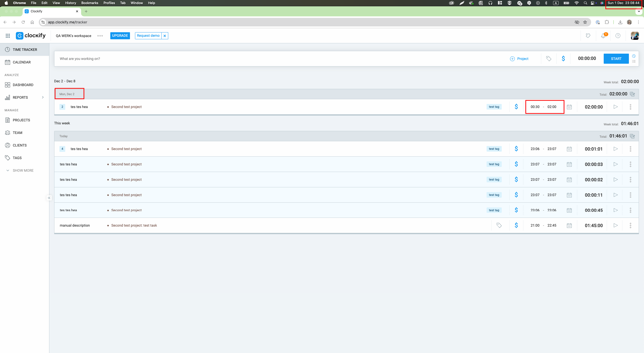
Task: Open more options for Dec 2 entry
Action: pos(630,107)
